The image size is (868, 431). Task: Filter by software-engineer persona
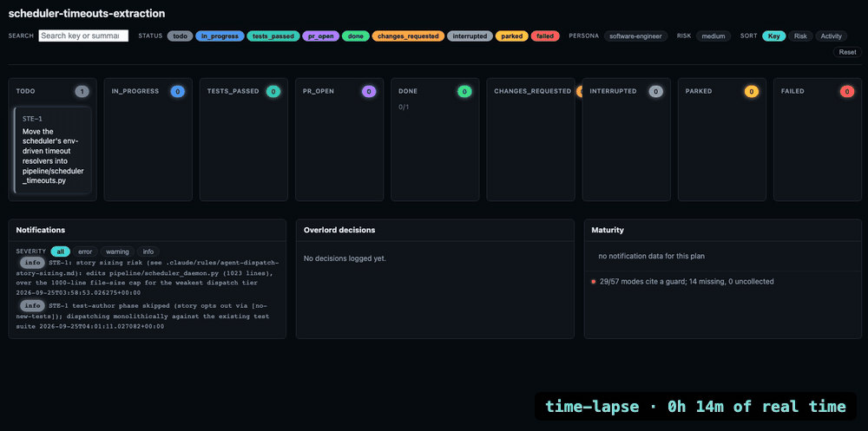point(636,36)
